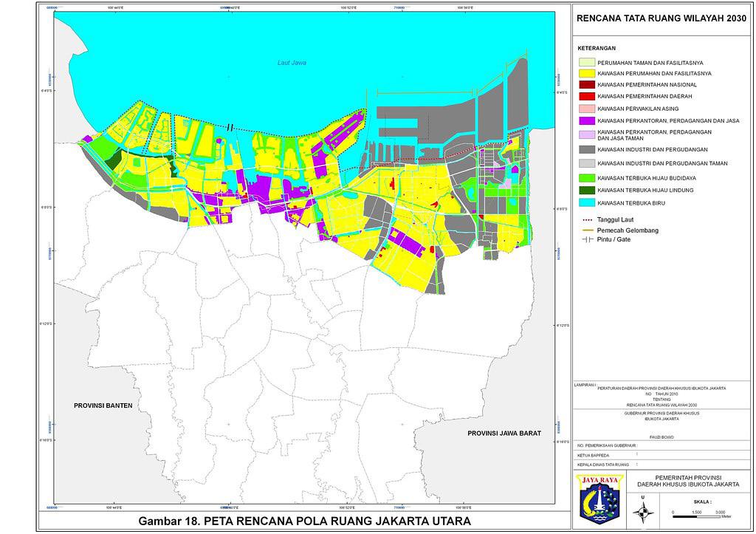756x534 pixels.
Task: Select purple Perkantoran, Perdagangan dan Jasa swatch
Action: tap(586, 120)
